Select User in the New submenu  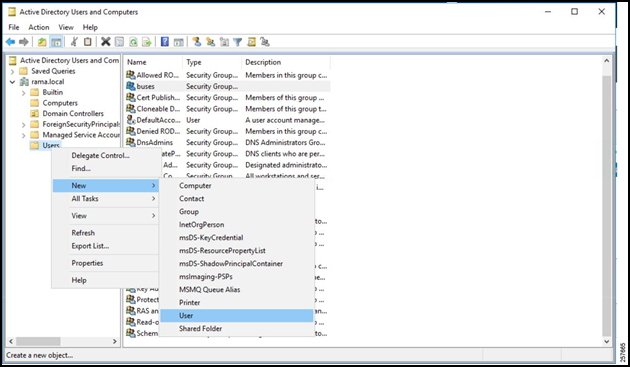(236, 316)
